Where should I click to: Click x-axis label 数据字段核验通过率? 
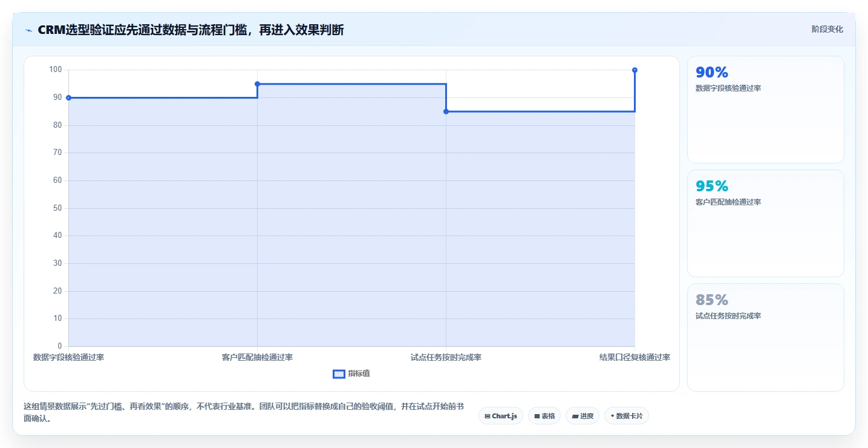[x=68, y=357]
